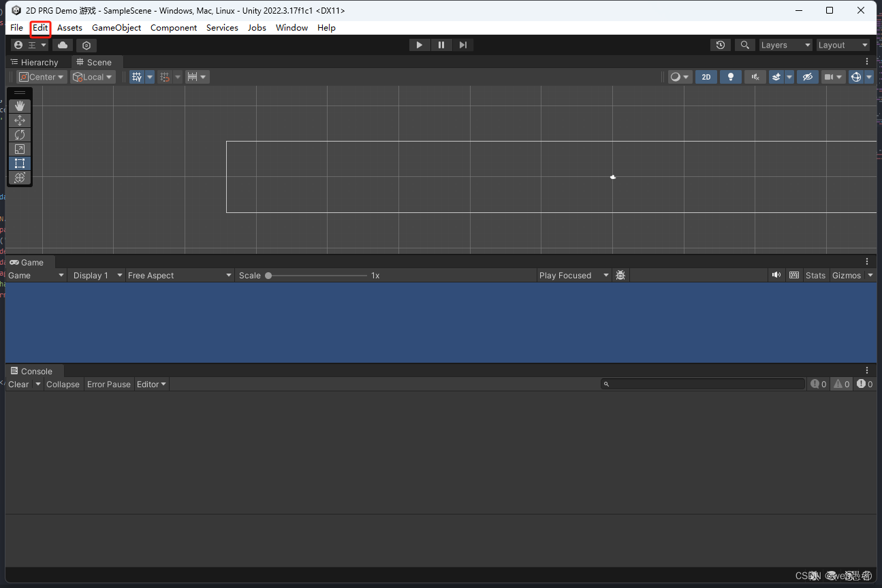Toggle Console Collapse button
Viewport: 882px width, 588px height.
click(63, 384)
